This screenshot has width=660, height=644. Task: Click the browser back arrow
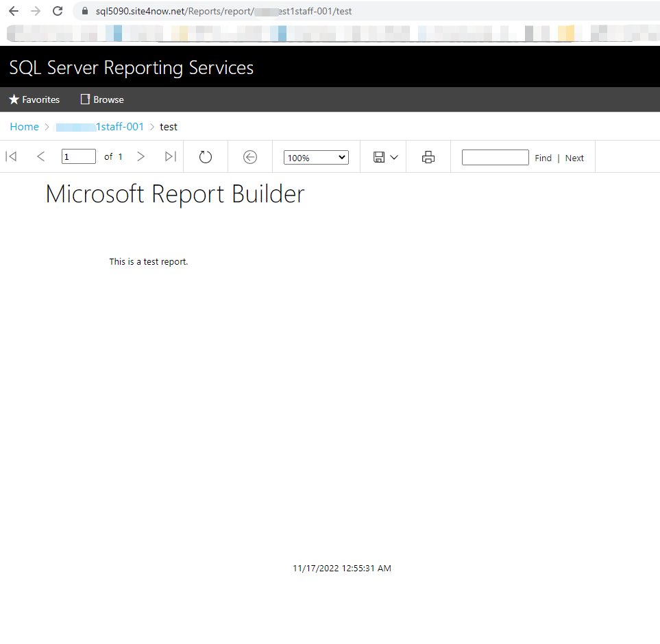click(14, 11)
